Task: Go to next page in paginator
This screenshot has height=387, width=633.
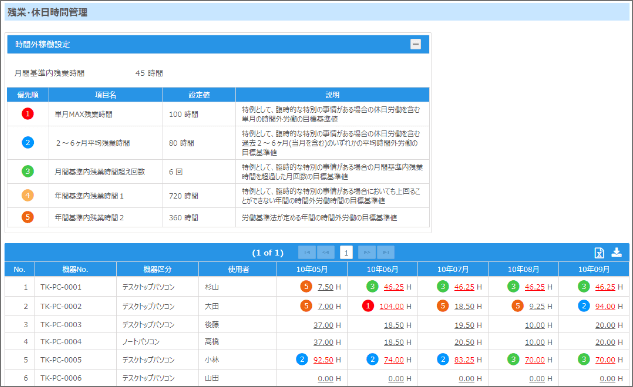Action: (367, 253)
